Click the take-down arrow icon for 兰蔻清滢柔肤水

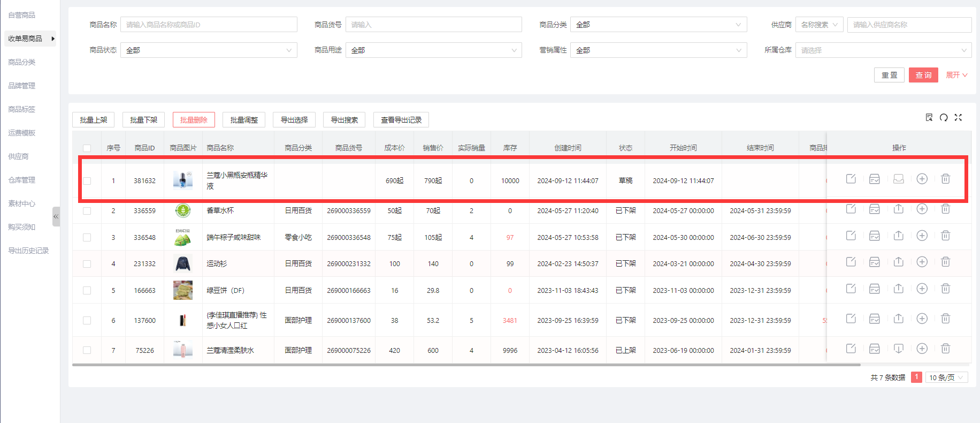(x=898, y=349)
